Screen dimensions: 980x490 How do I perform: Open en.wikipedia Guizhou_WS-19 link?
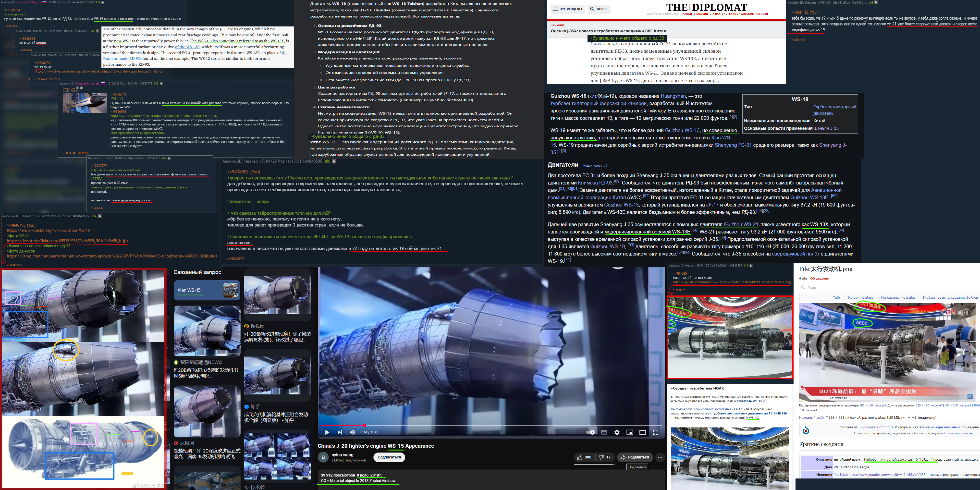pyautogui.click(x=48, y=230)
